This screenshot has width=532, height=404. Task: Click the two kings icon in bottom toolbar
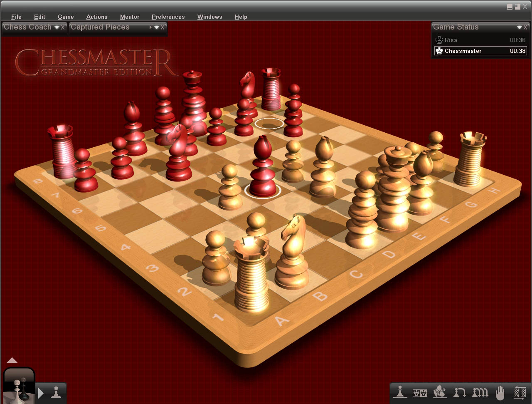[x=419, y=392]
